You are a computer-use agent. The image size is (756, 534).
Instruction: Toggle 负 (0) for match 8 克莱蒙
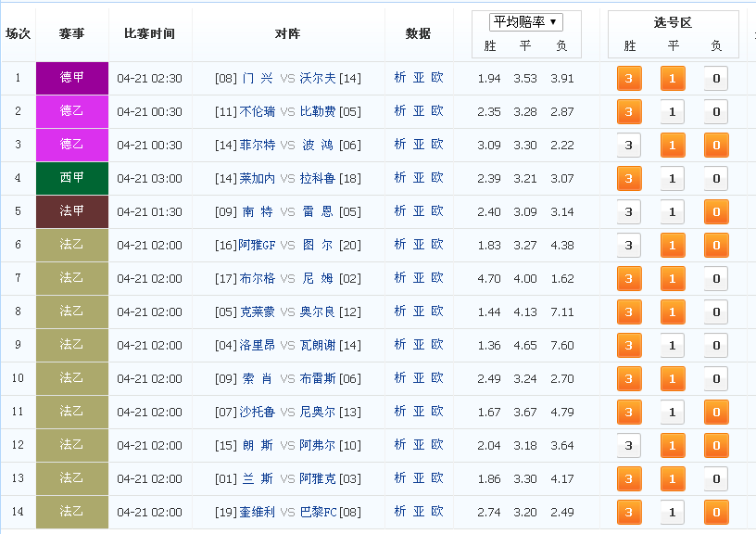coord(716,311)
